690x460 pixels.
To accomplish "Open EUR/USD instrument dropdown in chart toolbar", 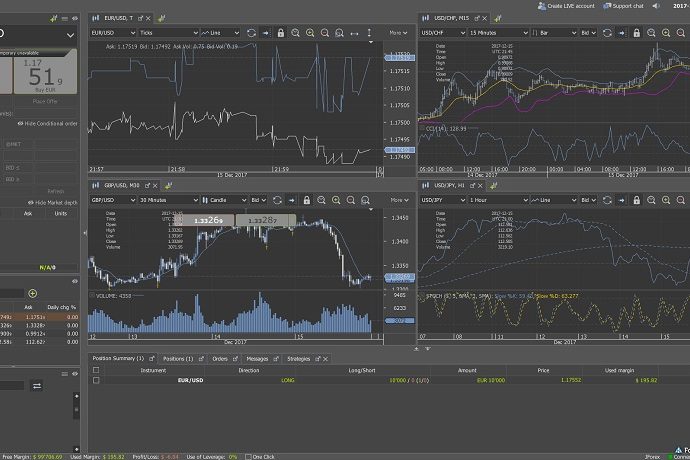I will click(x=113, y=33).
